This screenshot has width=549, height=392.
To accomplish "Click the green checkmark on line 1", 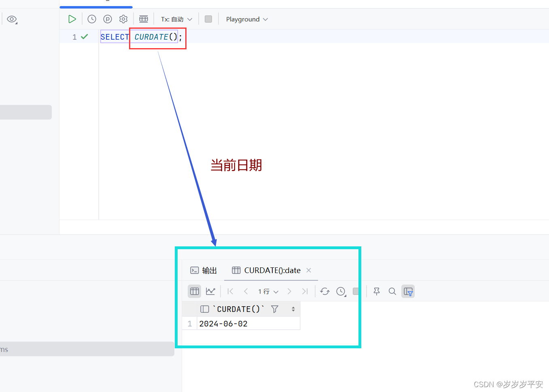I will point(85,36).
